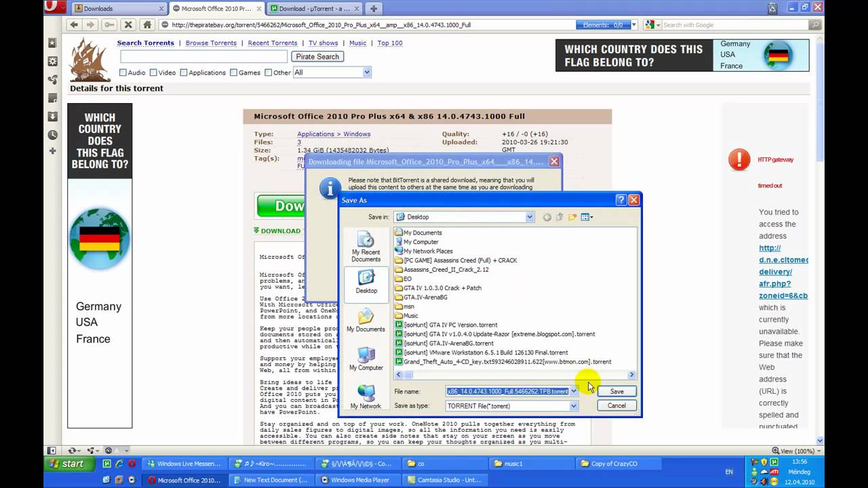The image size is (868, 488).
Task: Open the 'Save as type' dropdown
Action: 574,406
